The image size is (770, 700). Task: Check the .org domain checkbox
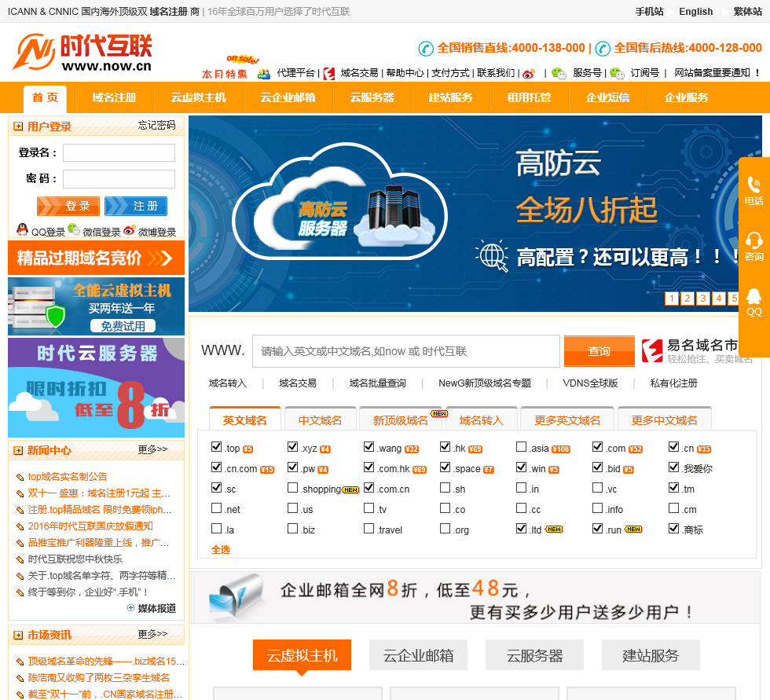(445, 528)
